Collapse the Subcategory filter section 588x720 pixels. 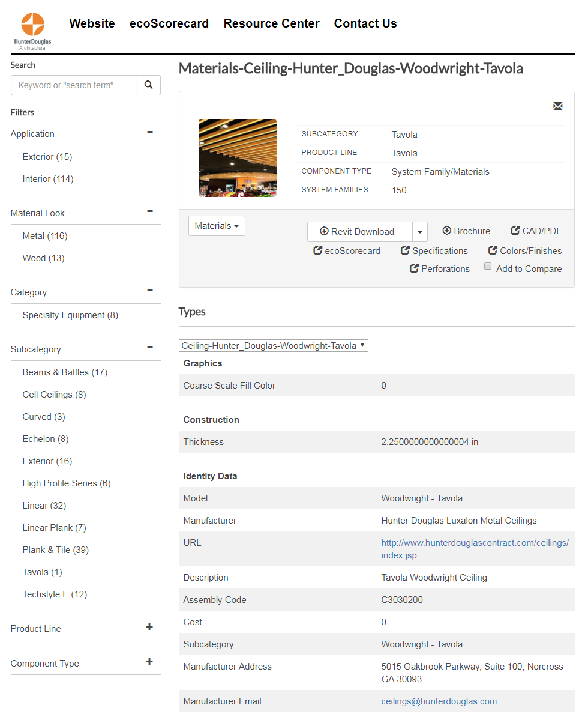[150, 348]
